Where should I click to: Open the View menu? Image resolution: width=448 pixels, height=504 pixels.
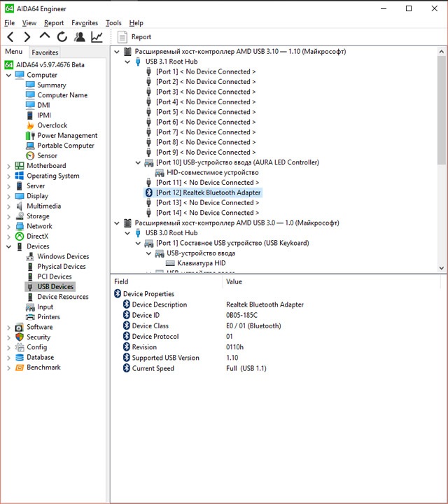coord(29,23)
